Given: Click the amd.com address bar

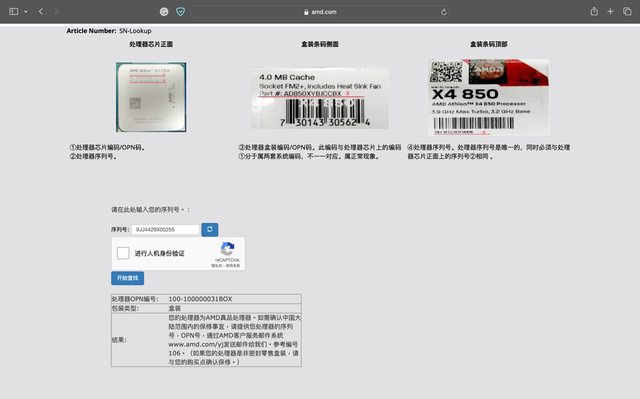Looking at the screenshot, I should tap(320, 12).
